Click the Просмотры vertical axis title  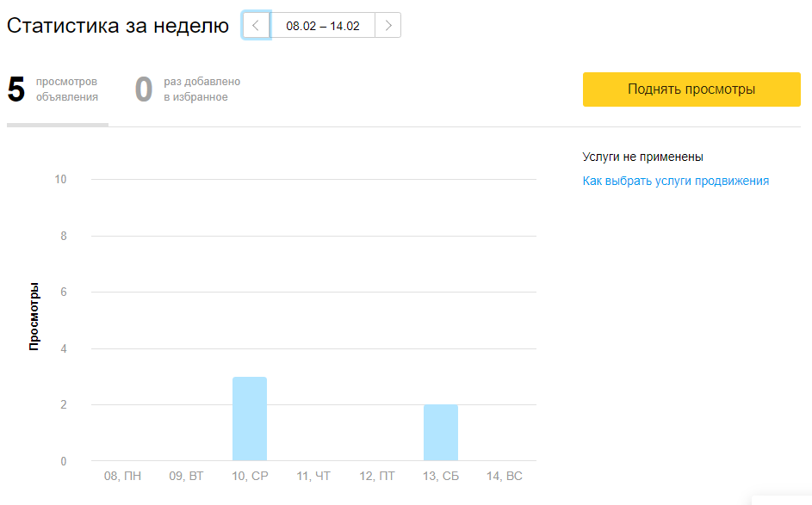point(34,317)
